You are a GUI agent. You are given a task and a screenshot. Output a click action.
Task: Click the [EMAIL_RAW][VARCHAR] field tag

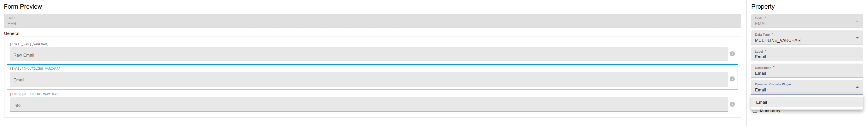coord(29,44)
